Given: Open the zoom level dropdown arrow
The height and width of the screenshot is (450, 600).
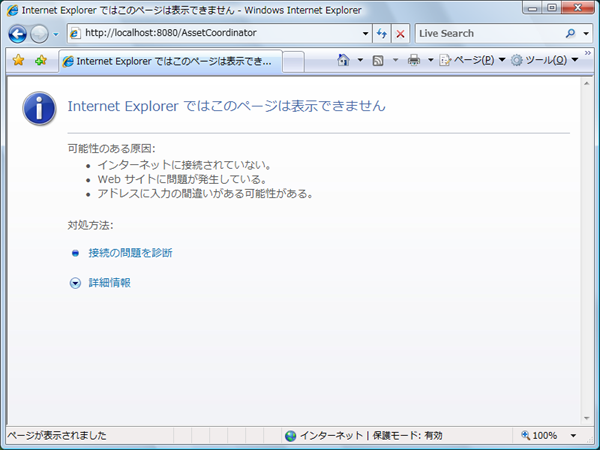Looking at the screenshot, I should tap(573, 435).
